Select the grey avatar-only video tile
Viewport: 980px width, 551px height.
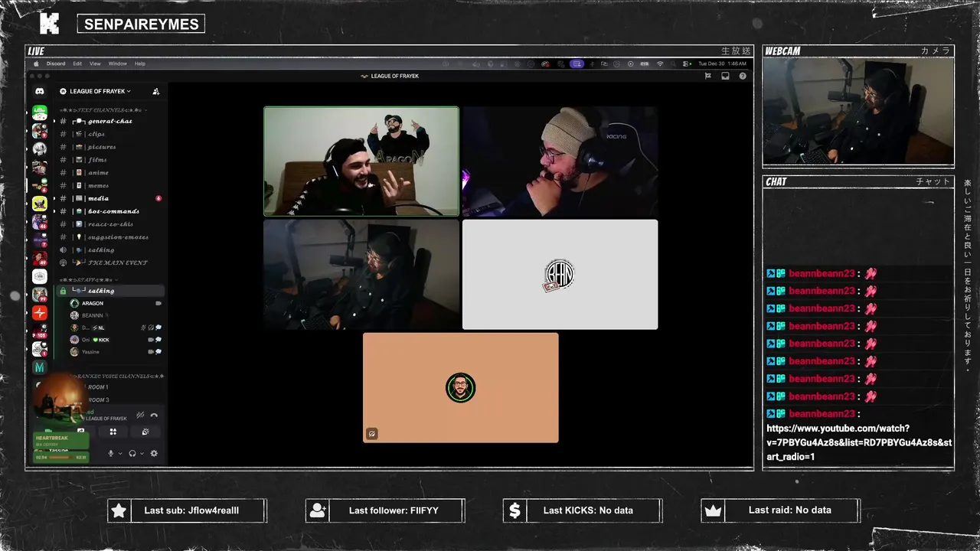(560, 275)
